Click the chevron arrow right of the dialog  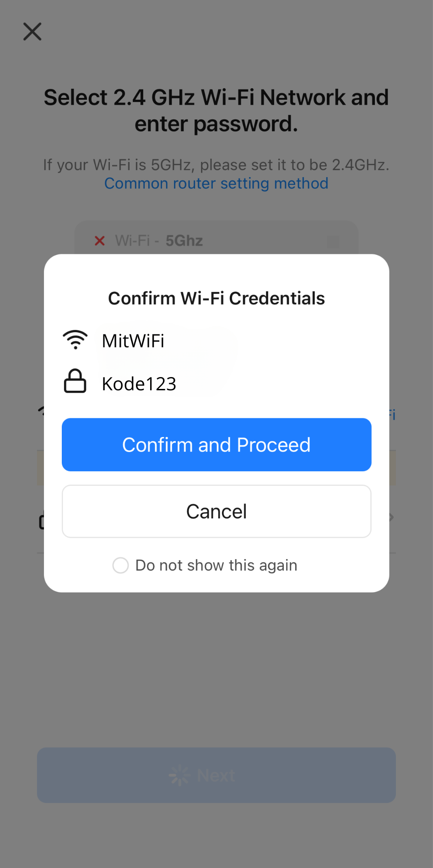click(x=392, y=518)
